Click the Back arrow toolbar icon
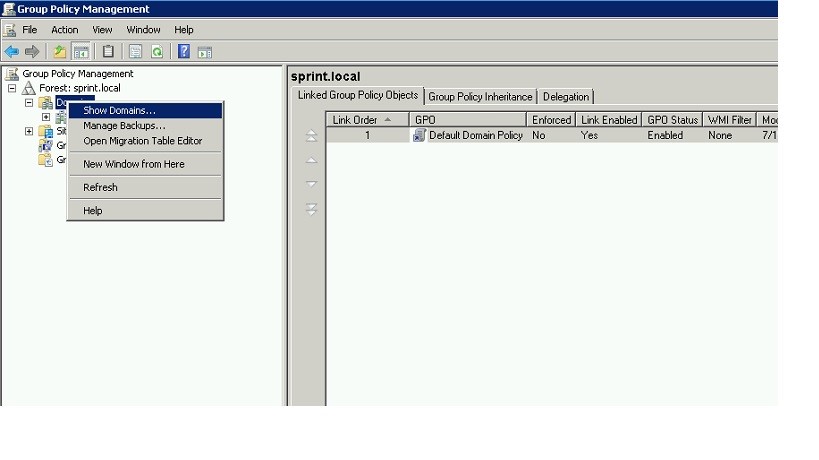The width and height of the screenshot is (819, 460). [x=11, y=51]
